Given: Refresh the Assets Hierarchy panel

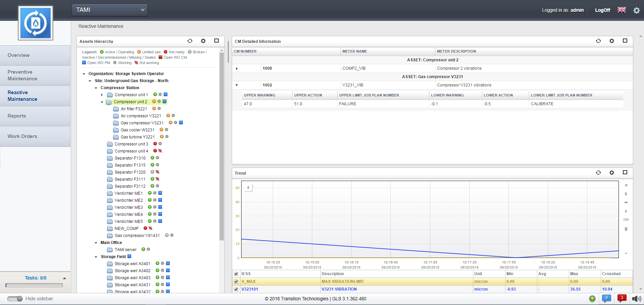Looking at the screenshot, I should click(x=190, y=41).
